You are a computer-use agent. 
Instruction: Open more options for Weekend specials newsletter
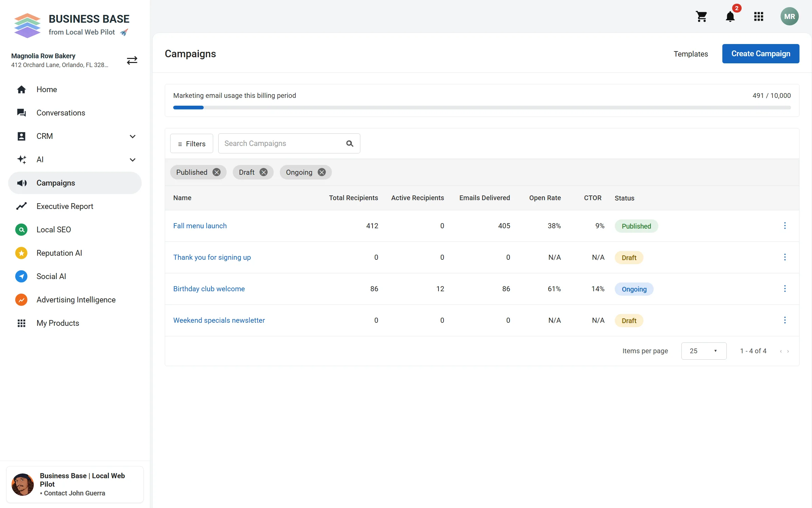tap(785, 320)
